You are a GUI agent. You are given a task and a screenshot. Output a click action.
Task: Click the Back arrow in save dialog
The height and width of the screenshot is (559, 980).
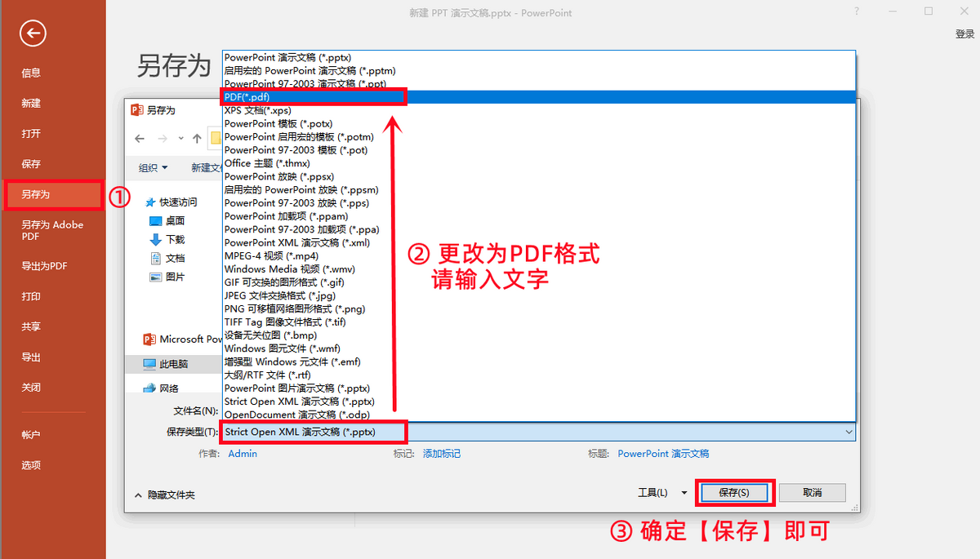[x=140, y=139]
